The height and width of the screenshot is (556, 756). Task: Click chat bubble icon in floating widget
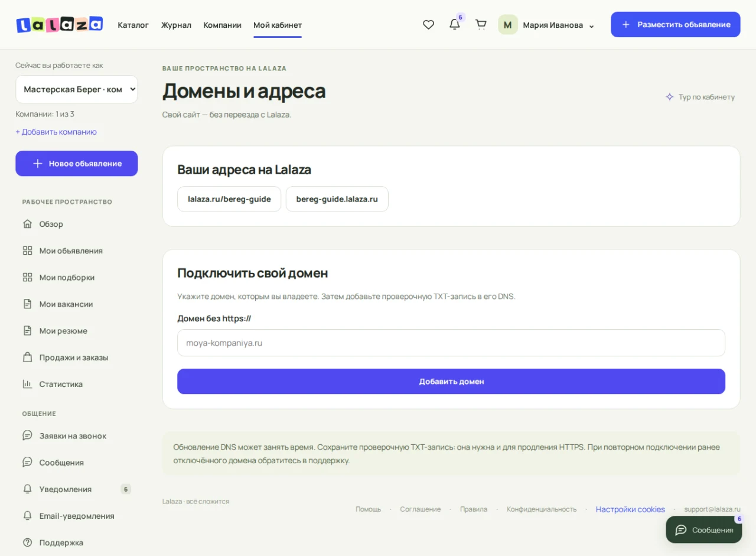[x=681, y=530]
